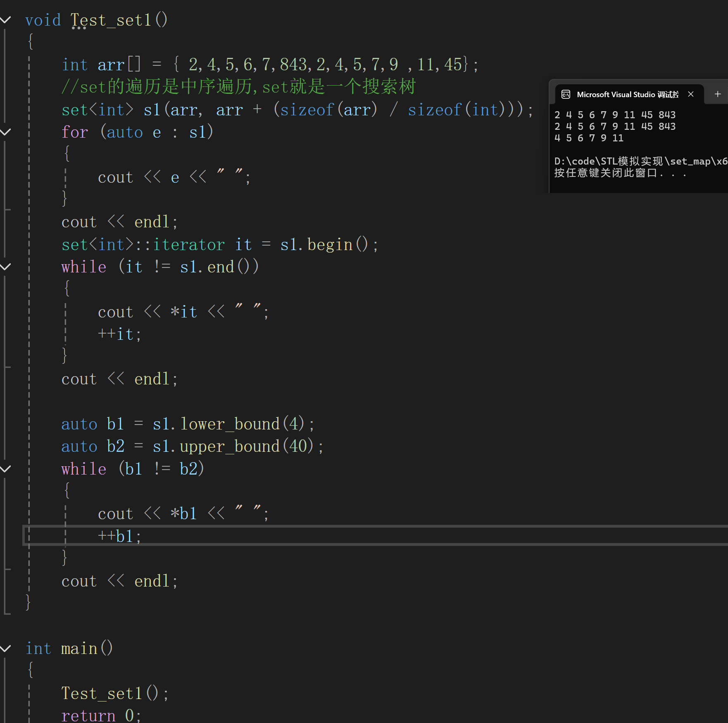Viewport: 728px width, 723px height.
Task: Click 'set<int>::iterator it' declaration line
Action: (219, 244)
